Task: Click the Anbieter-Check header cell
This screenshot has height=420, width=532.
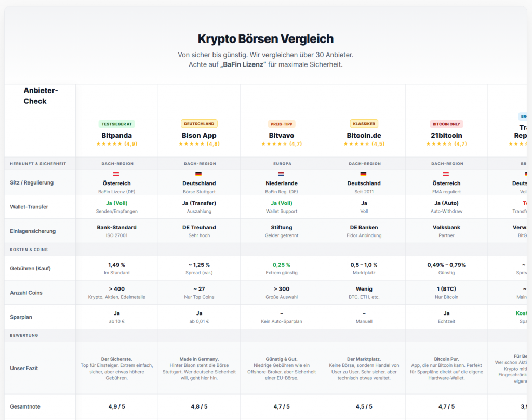Action: [x=41, y=96]
